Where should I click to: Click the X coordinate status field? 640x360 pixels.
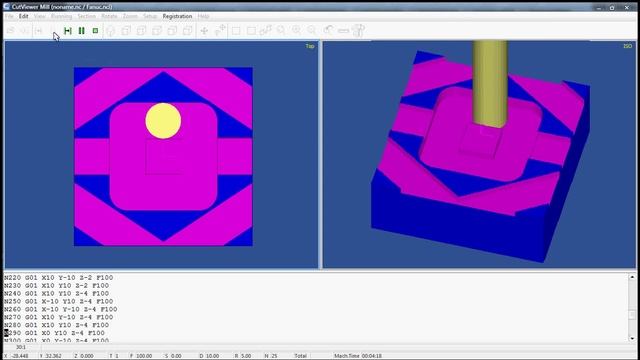pyautogui.click(x=16, y=356)
